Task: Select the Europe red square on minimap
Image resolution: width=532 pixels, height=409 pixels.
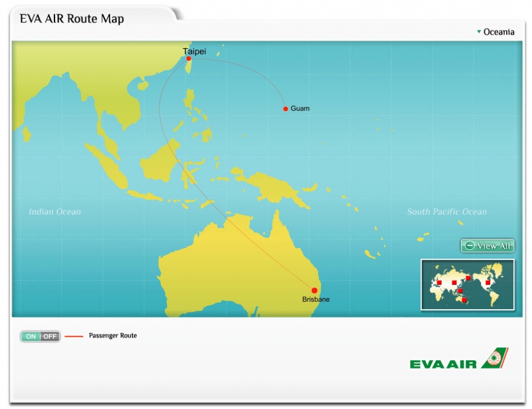Action: coord(439,282)
